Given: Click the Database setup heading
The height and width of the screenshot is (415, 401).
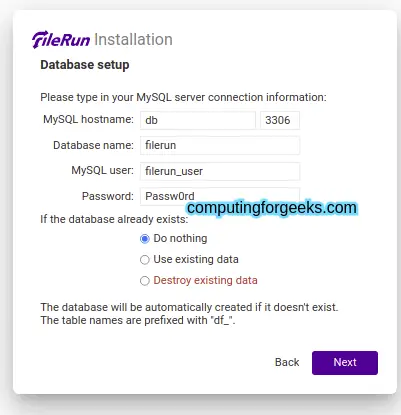Looking at the screenshot, I should click(85, 65).
